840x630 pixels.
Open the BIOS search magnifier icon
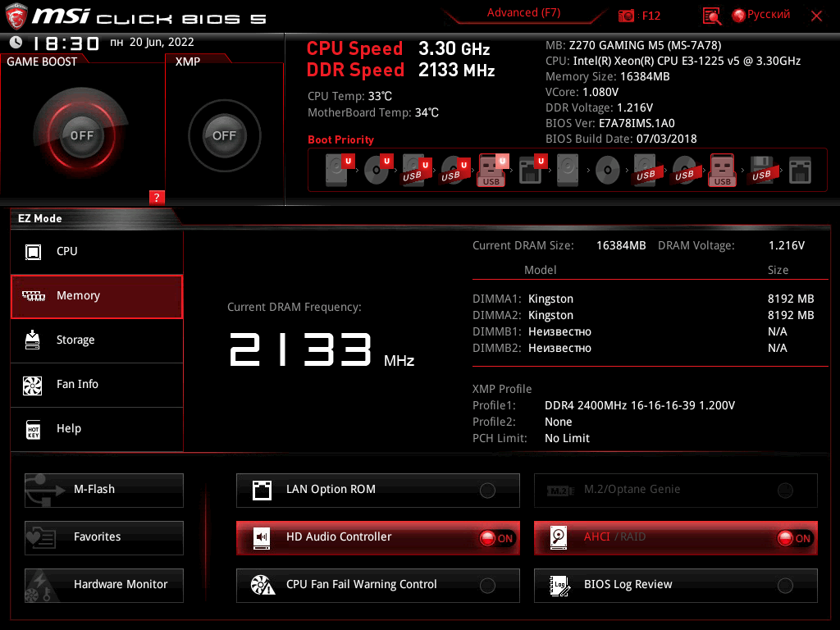711,16
